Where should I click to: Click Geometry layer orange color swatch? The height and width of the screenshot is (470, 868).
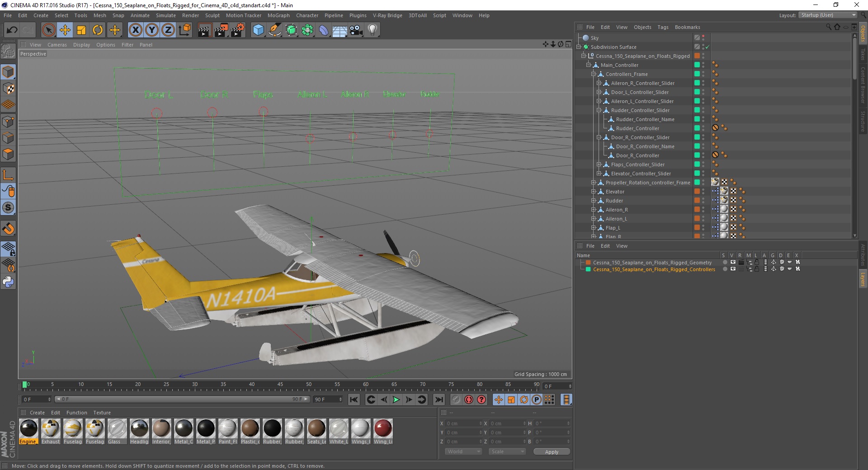click(x=588, y=263)
